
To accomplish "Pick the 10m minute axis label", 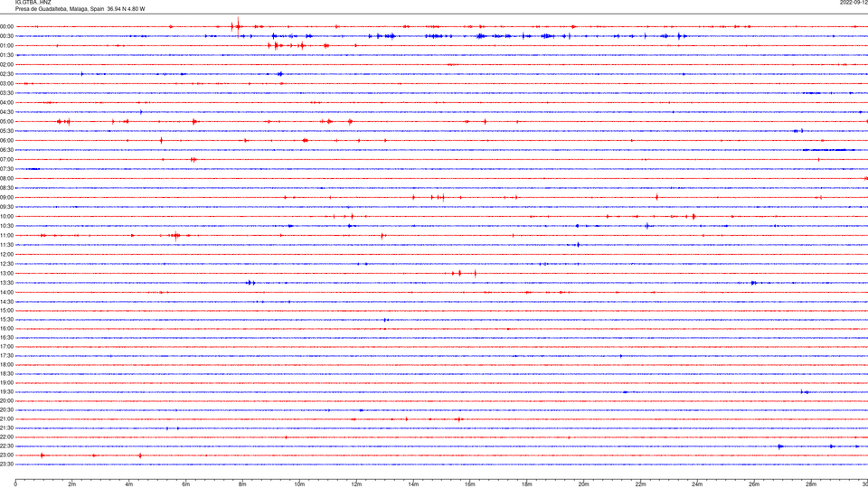I will [x=299, y=484].
